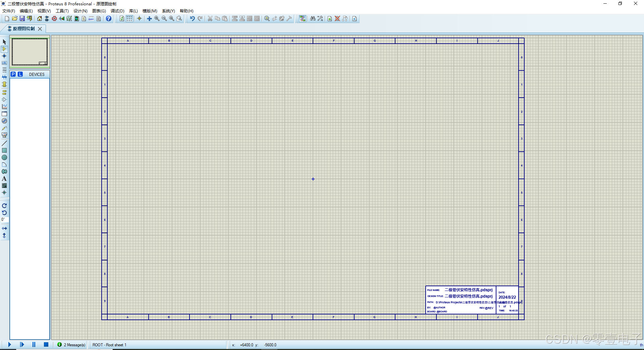Open the 调试(D) menu
Screen dimensions: 644x350
point(117,11)
